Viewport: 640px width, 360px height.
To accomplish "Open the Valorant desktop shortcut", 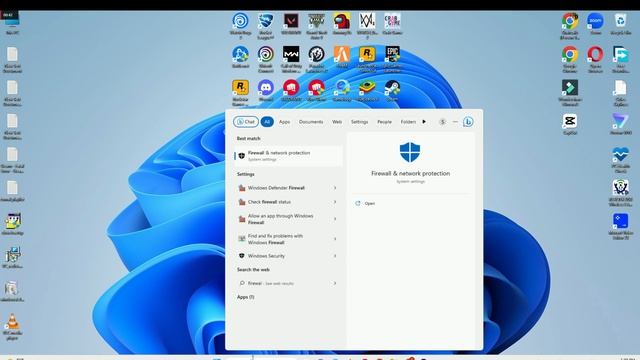I will point(291,21).
